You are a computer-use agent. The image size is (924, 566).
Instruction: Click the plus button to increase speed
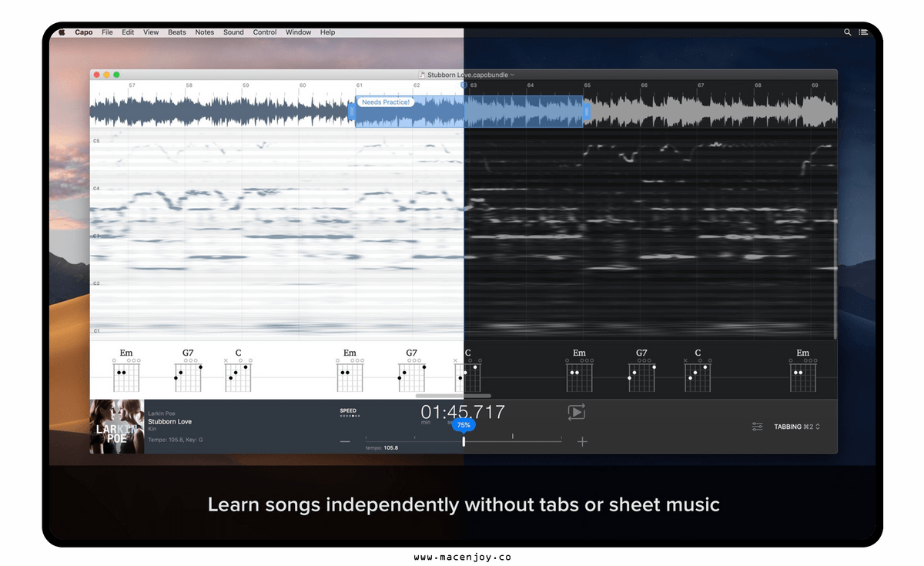tap(582, 441)
